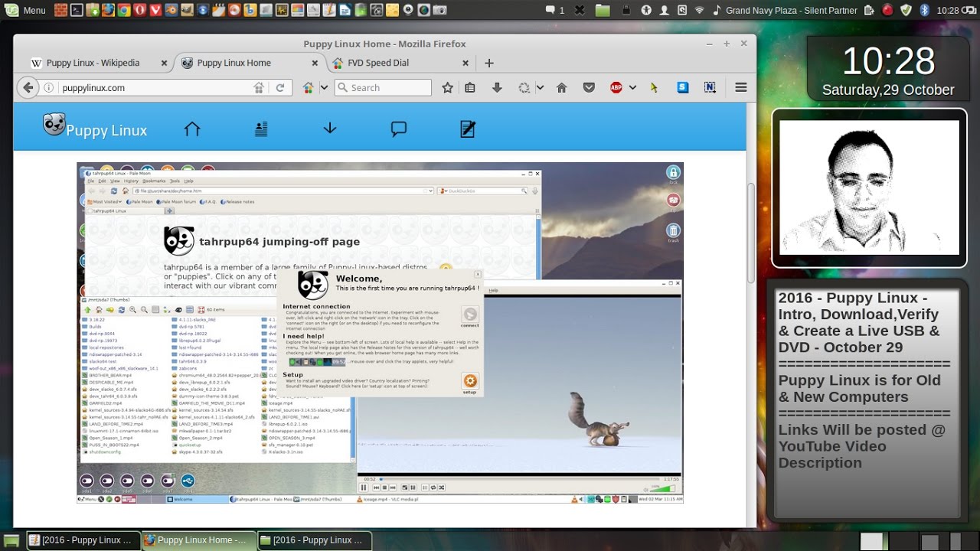This screenshot has width=980, height=551.
Task: Open the Firefox hamburger menu
Action: pos(740,87)
